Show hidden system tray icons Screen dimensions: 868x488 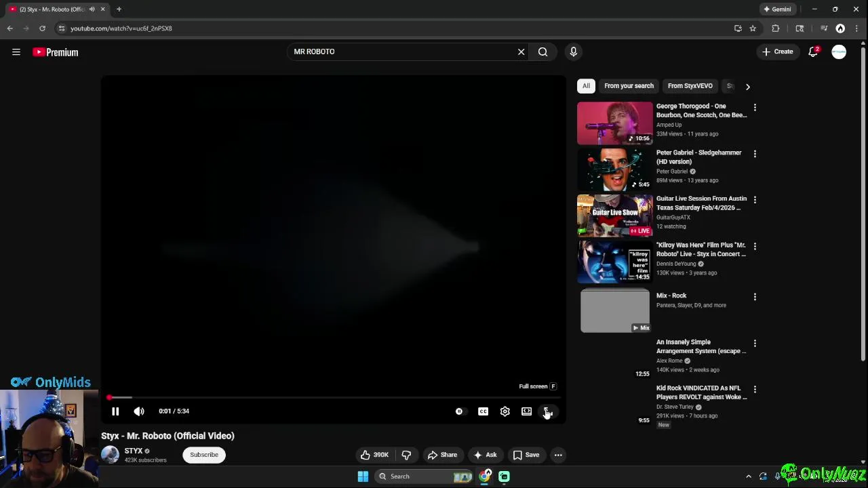[749, 476]
